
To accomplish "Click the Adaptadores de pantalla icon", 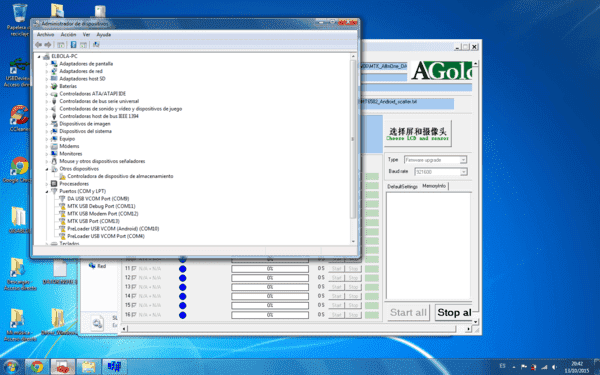I will (x=54, y=64).
